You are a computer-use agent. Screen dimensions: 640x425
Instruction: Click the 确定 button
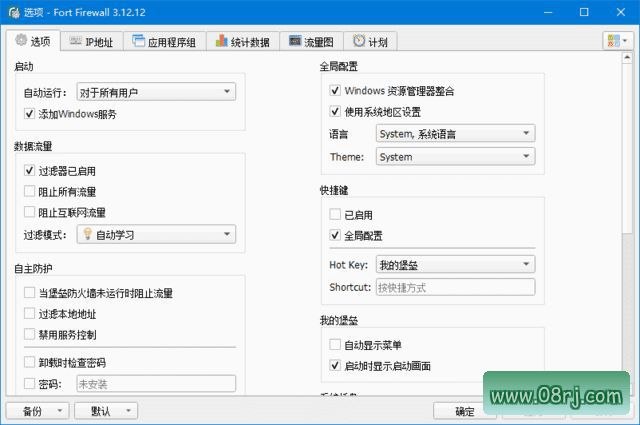[464, 411]
